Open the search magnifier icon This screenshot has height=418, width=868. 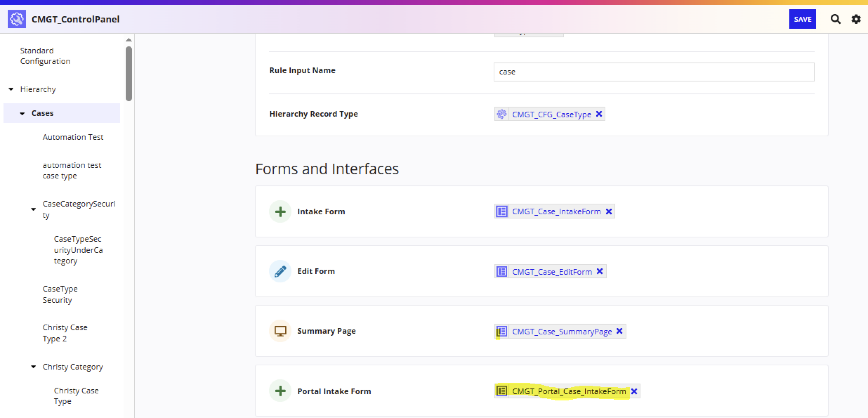(835, 19)
